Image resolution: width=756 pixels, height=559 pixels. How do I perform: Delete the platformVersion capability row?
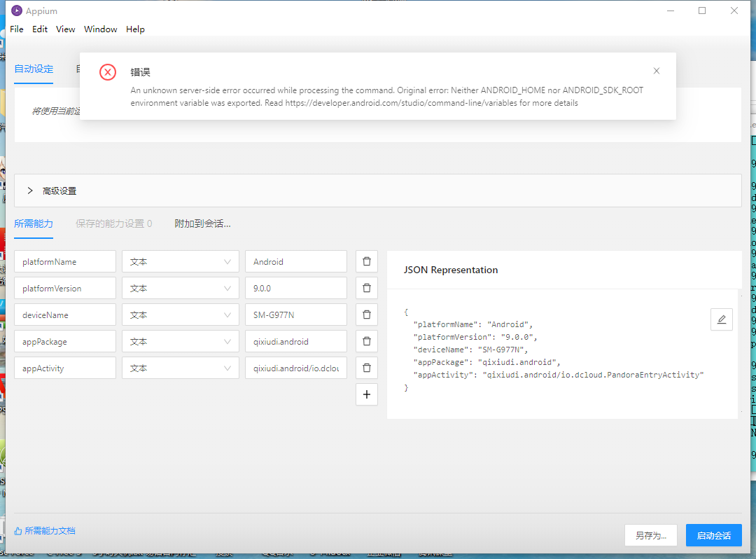(366, 288)
